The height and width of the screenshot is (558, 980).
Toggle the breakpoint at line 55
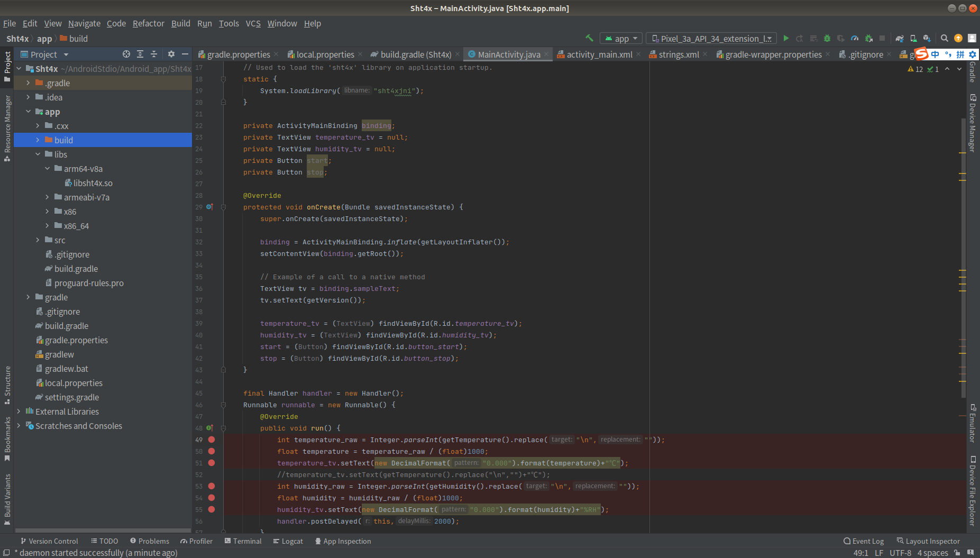tap(212, 509)
